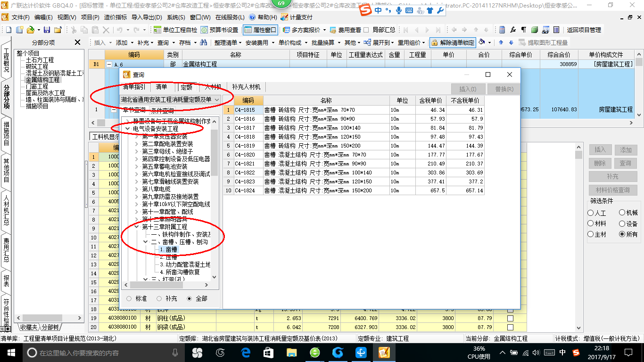Switch to 清单指引 tab in query dialog

[x=134, y=87]
